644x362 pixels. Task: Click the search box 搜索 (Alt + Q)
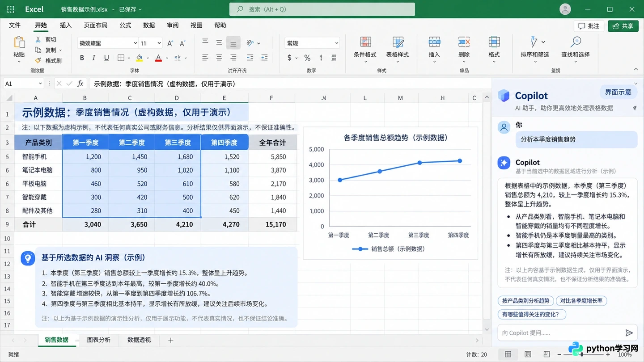[x=322, y=9]
